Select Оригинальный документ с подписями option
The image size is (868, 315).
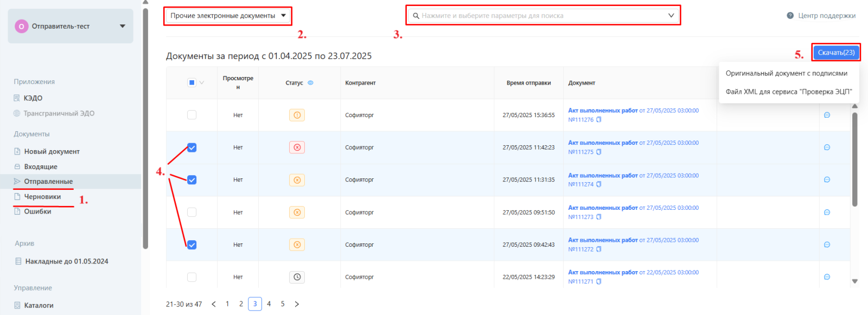786,73
